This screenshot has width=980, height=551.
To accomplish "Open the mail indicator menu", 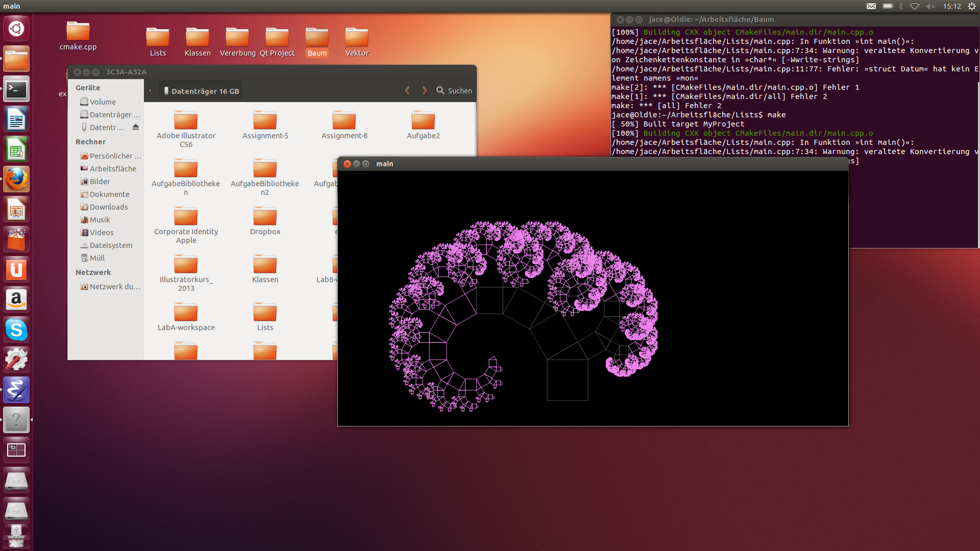I will (871, 6).
